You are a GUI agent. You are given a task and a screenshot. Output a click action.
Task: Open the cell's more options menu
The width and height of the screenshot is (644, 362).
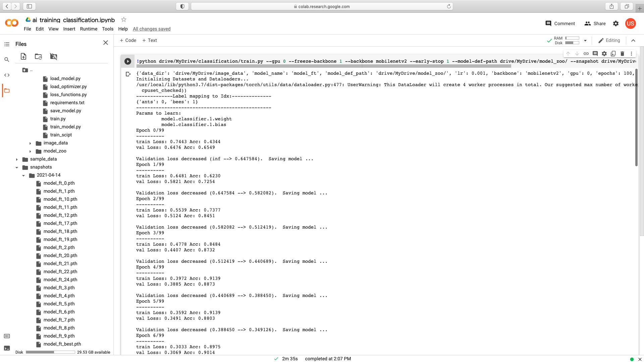click(631, 54)
